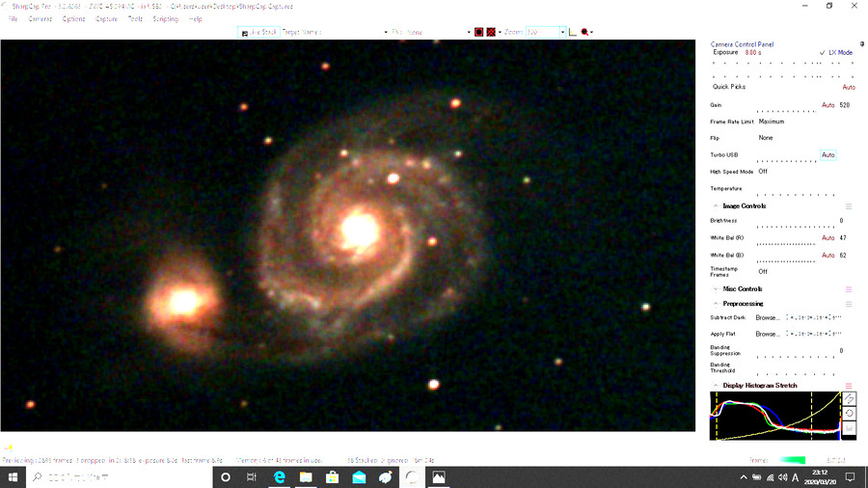This screenshot has height=488, width=868.
Task: Select the red reticule overlay icon
Action: 478,32
